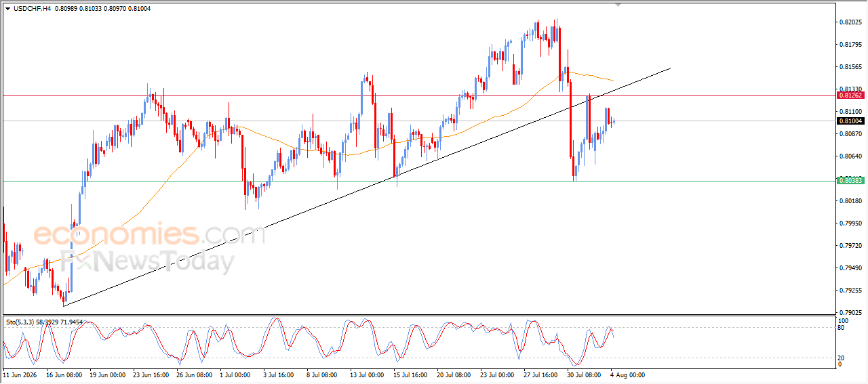Click the stochastic 80 level marker
The image size is (868, 384).
coord(842,328)
